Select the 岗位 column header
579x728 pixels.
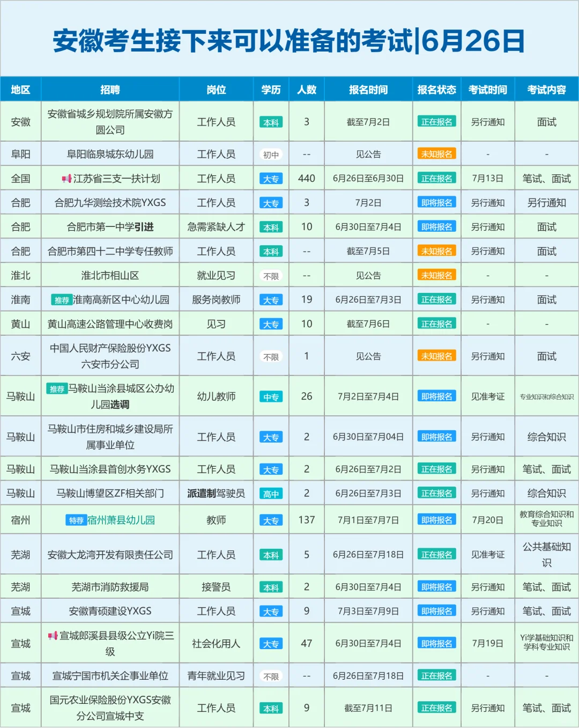tap(216, 90)
